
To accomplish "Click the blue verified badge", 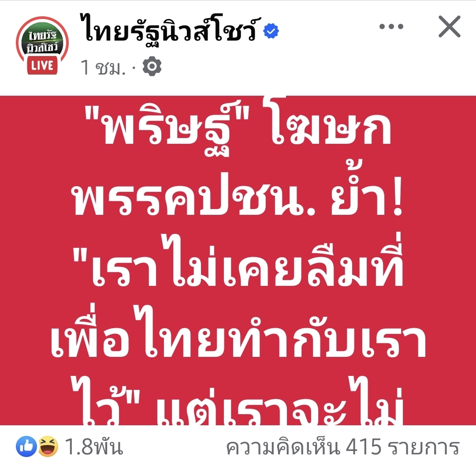I will 271,31.
